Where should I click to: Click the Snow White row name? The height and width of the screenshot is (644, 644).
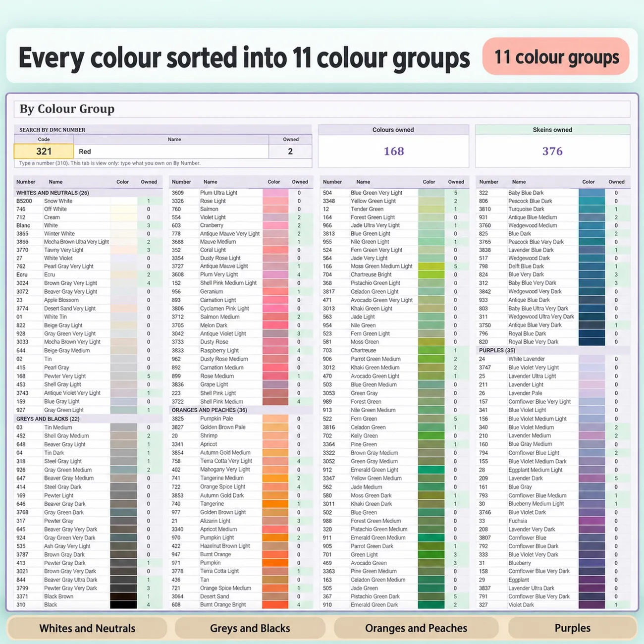tap(58, 201)
